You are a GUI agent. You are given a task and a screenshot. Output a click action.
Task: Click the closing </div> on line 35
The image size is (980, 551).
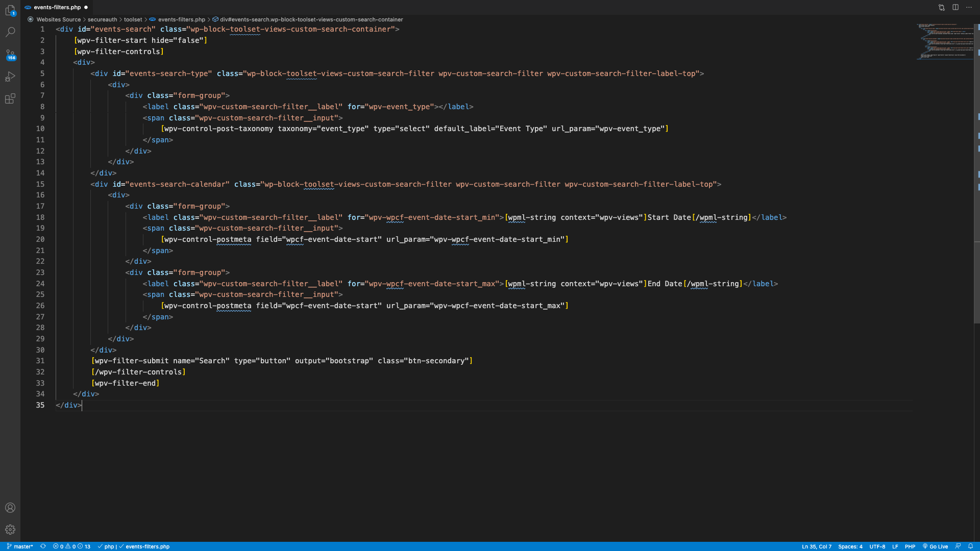[68, 405]
